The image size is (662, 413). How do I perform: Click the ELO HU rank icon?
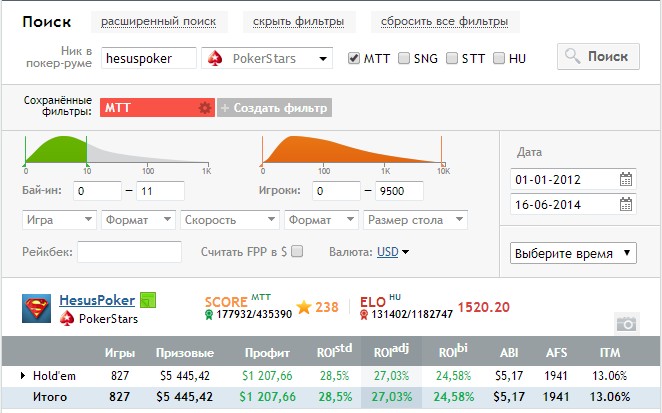pos(366,314)
